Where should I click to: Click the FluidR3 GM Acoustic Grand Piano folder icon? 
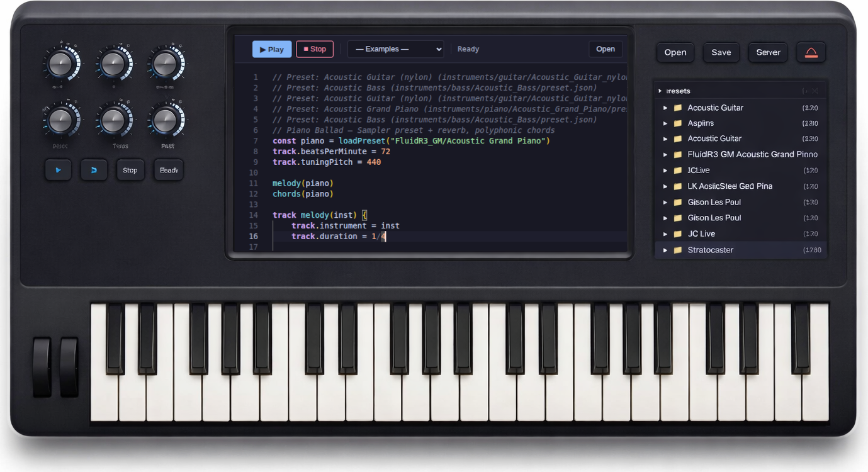point(677,154)
